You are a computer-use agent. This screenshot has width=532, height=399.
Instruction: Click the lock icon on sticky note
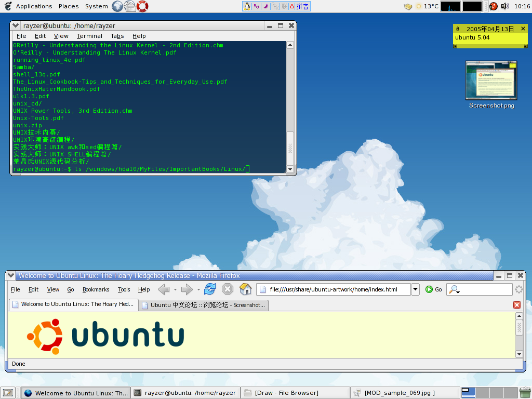pyautogui.click(x=458, y=29)
